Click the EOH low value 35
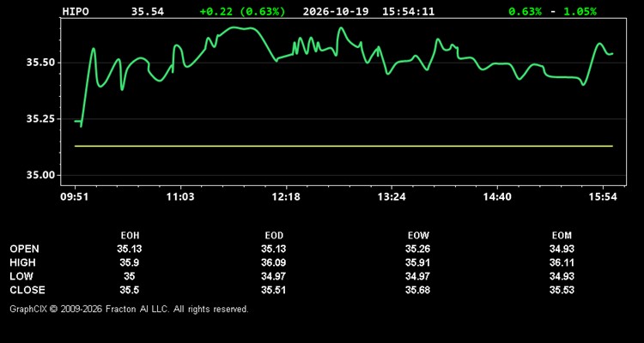Viewport: 644px width, 343px height. point(130,276)
